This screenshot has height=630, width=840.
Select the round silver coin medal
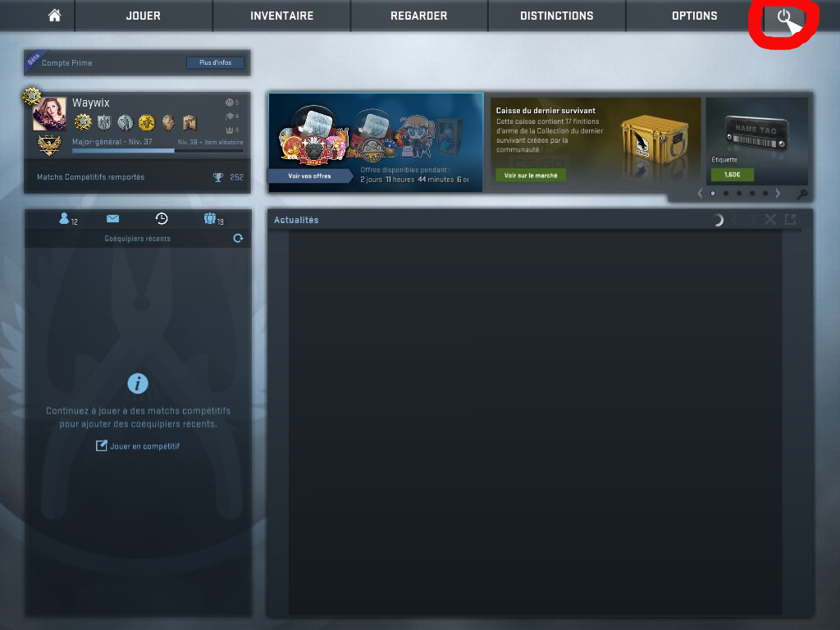125,123
